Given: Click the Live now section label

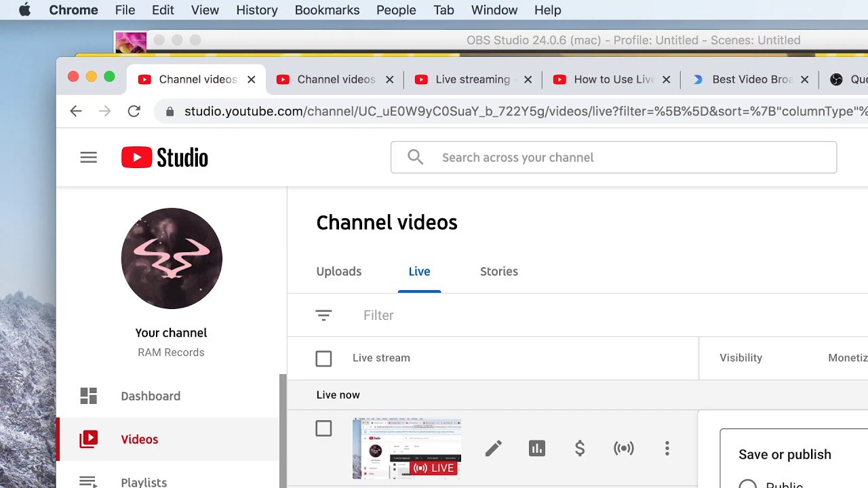Looking at the screenshot, I should point(338,394).
